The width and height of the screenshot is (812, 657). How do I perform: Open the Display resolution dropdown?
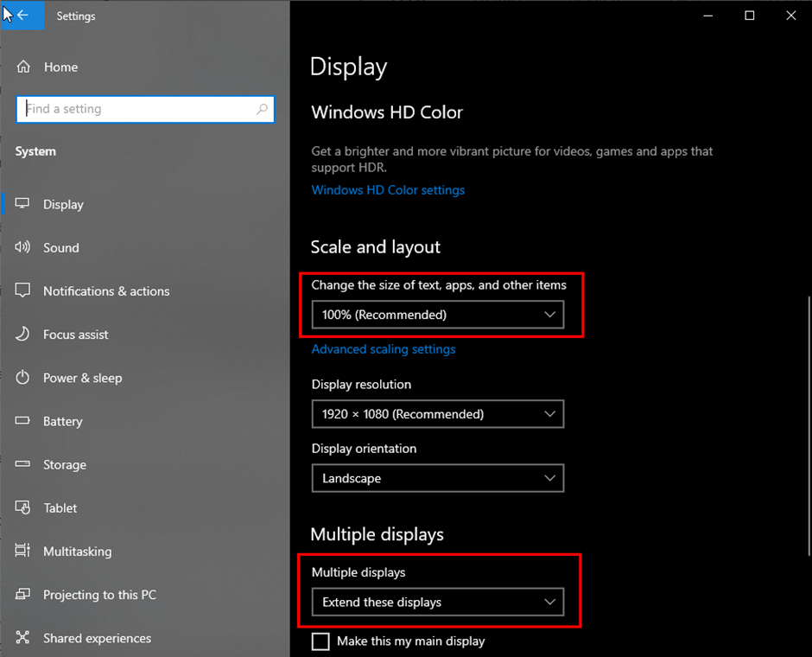coord(437,414)
